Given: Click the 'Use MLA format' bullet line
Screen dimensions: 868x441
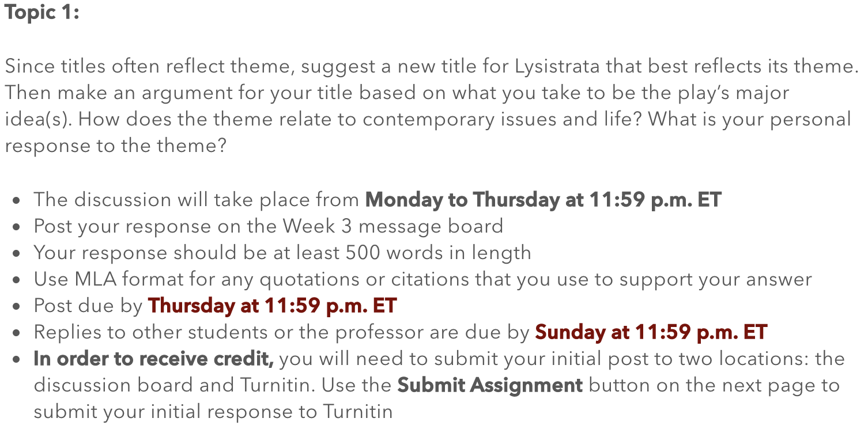Looking at the screenshot, I should coord(422,279).
